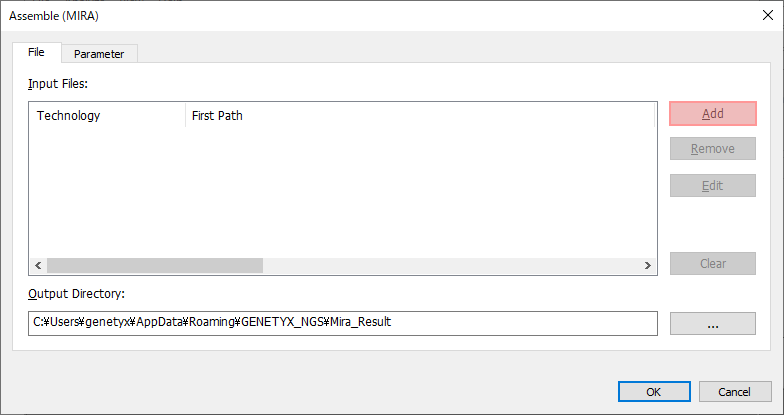Click the empty Input Files list area

[342, 192]
